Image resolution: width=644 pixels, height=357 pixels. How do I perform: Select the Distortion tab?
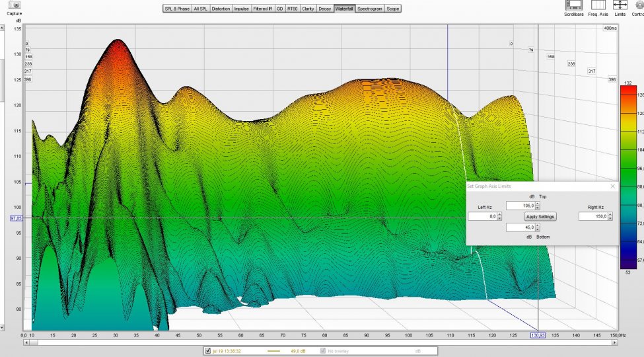point(221,9)
